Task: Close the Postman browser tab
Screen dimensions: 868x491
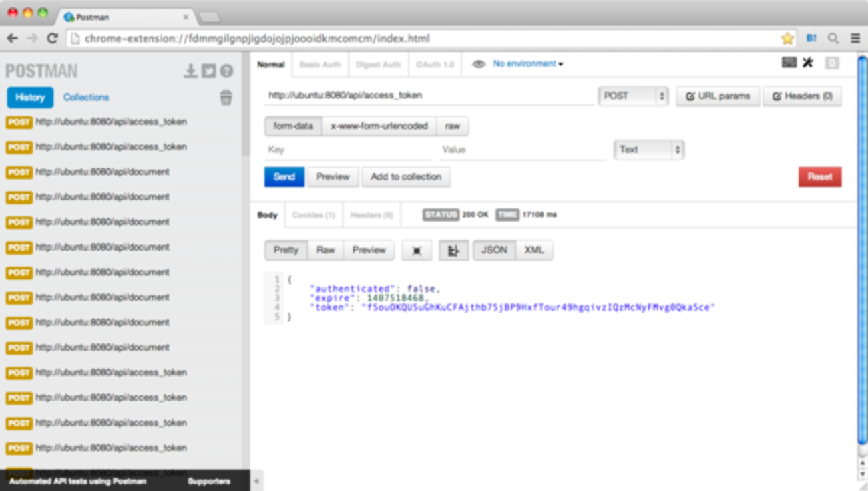Action: click(x=185, y=17)
